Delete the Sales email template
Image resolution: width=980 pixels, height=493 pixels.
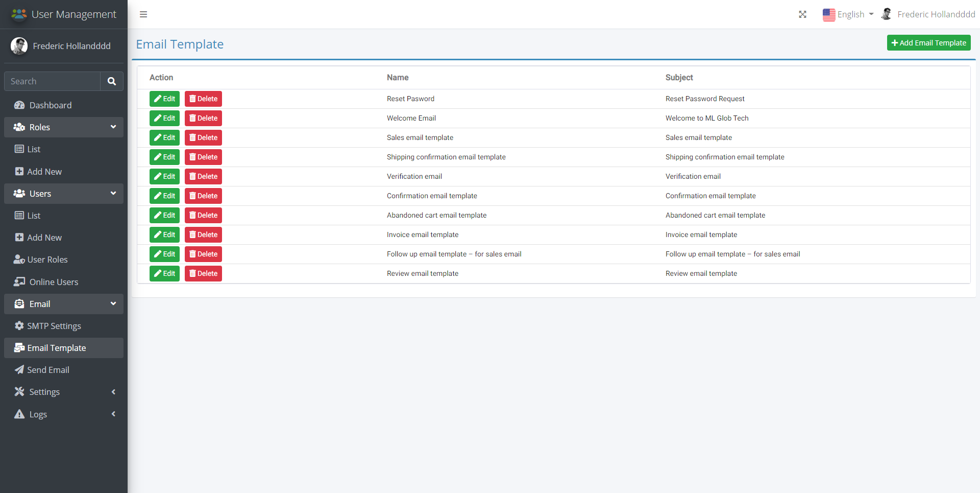coord(203,137)
